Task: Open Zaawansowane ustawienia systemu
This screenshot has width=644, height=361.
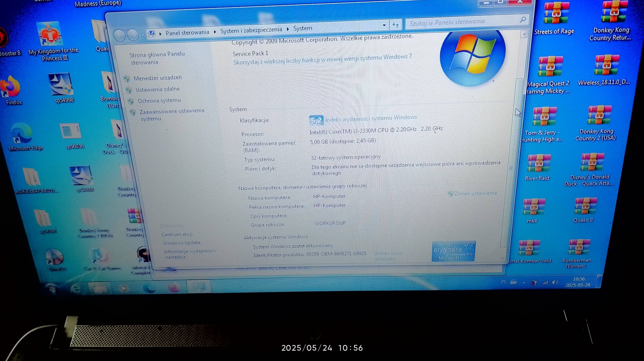Action: [x=172, y=114]
